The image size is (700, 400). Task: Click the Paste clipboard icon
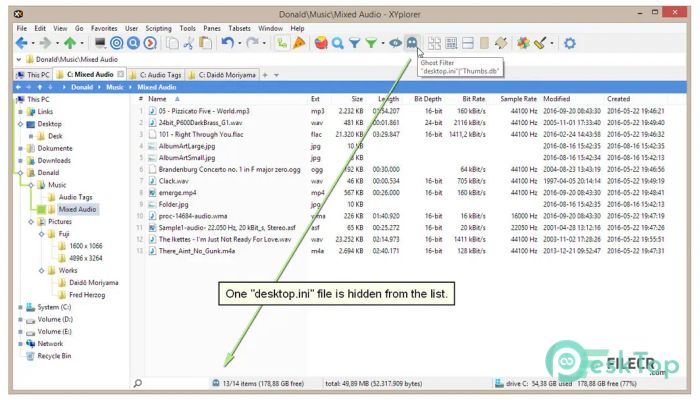pyautogui.click(x=205, y=43)
